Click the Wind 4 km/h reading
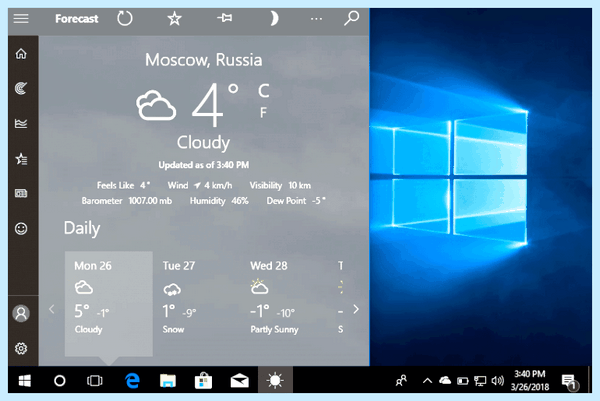This screenshot has width=600, height=401. click(200, 186)
